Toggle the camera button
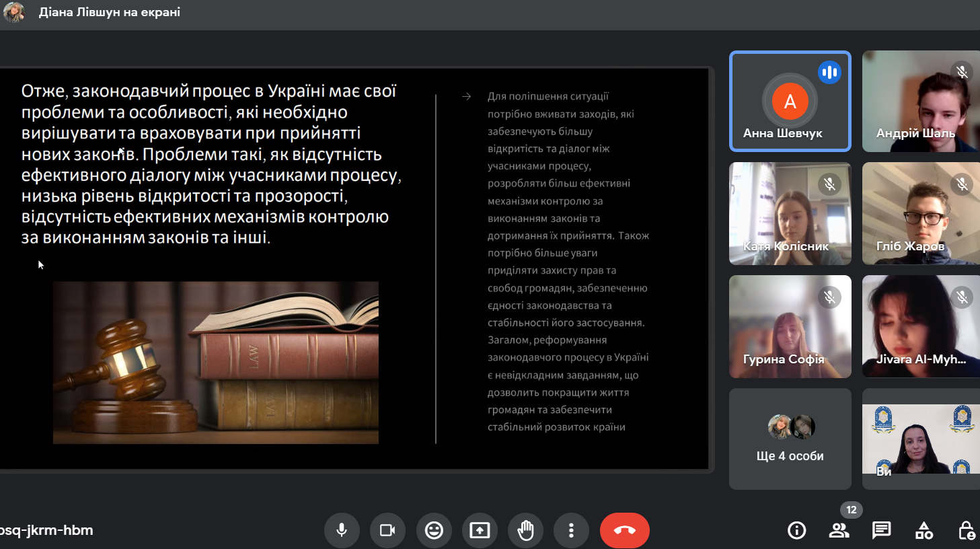Screen dimensions: 980x549 click(387, 530)
